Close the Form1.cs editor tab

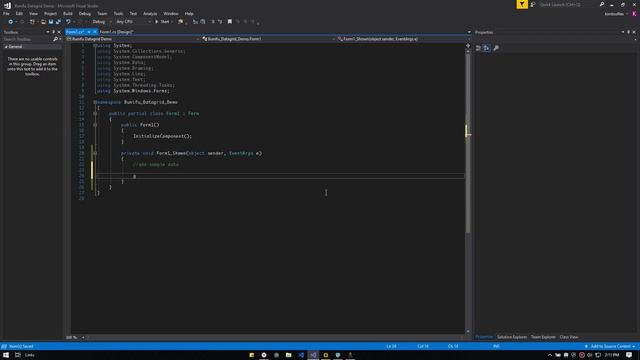click(x=95, y=32)
